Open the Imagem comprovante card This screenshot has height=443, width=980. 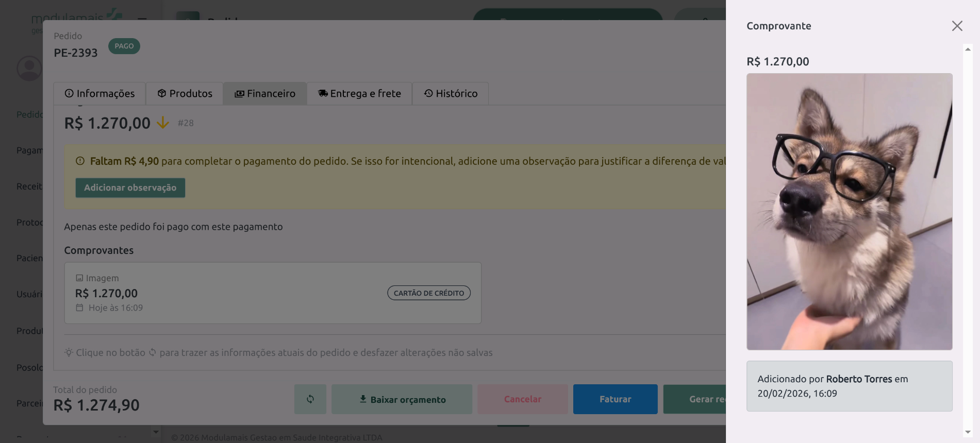pos(273,293)
